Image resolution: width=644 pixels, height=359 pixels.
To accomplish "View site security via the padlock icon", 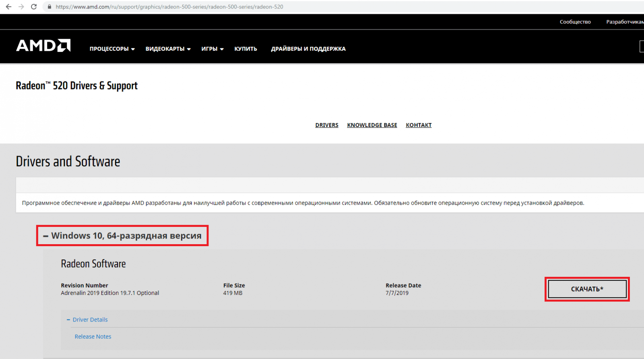I will pos(49,7).
